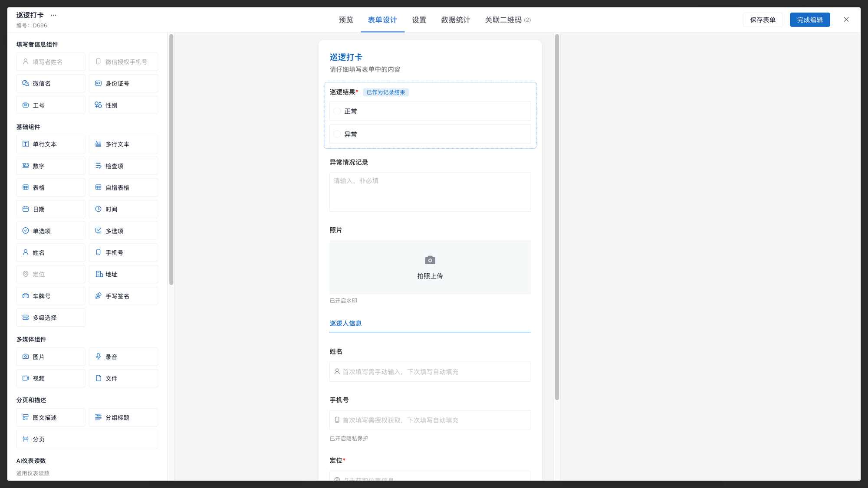Click the 已开启水印 note
The width and height of the screenshot is (868, 488).
point(343,301)
